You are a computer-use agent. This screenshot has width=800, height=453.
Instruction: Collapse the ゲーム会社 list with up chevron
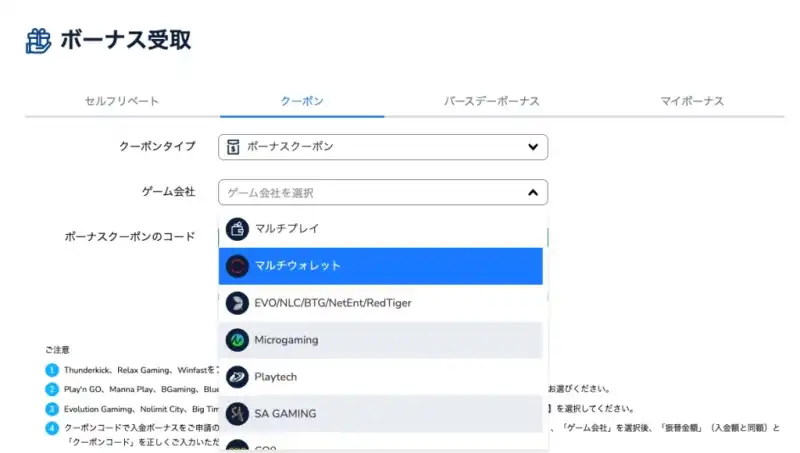tap(533, 192)
